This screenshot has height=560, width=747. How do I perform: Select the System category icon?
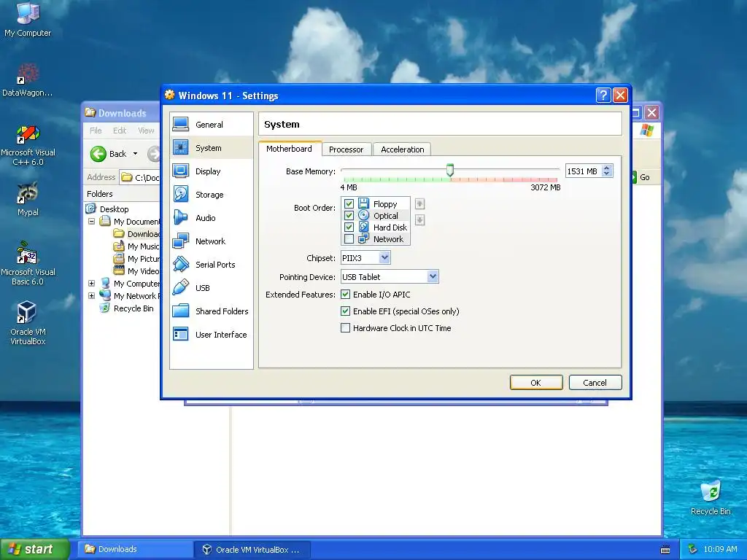(181, 147)
